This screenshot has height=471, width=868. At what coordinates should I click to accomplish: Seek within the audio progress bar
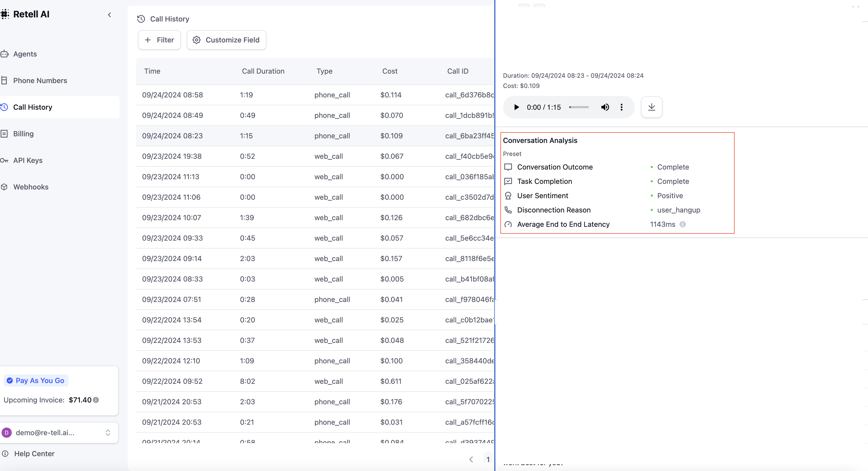click(x=579, y=107)
